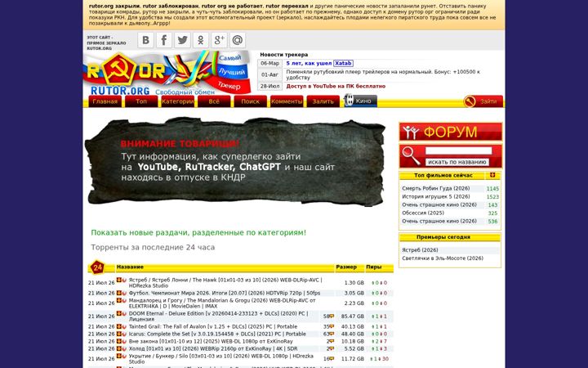Go to the Главная menu tab

pyautogui.click(x=105, y=101)
